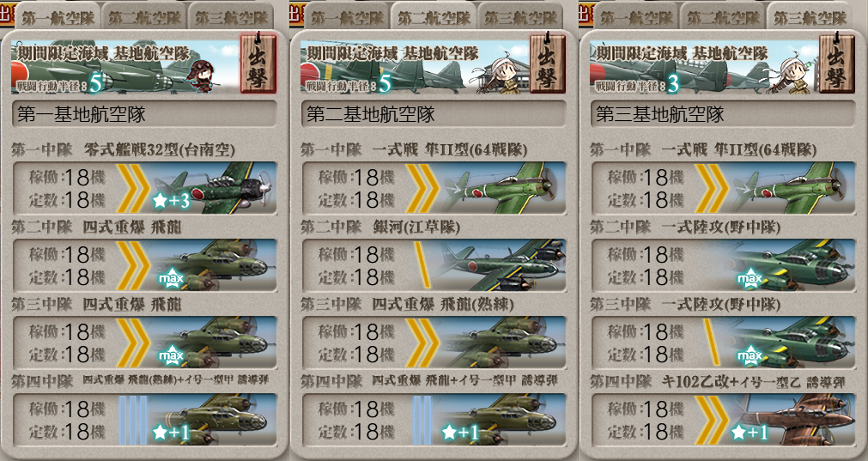Image resolution: width=868 pixels, height=461 pixels.
Task: Click the 第三中隊 一式陸攻(野中隊) squadron slot
Action: pos(723,343)
